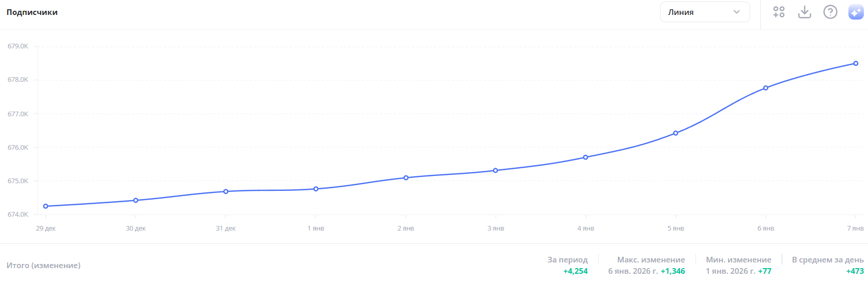Select the 29 дек data point
The width and height of the screenshot is (868, 282).
pyautogui.click(x=46, y=206)
